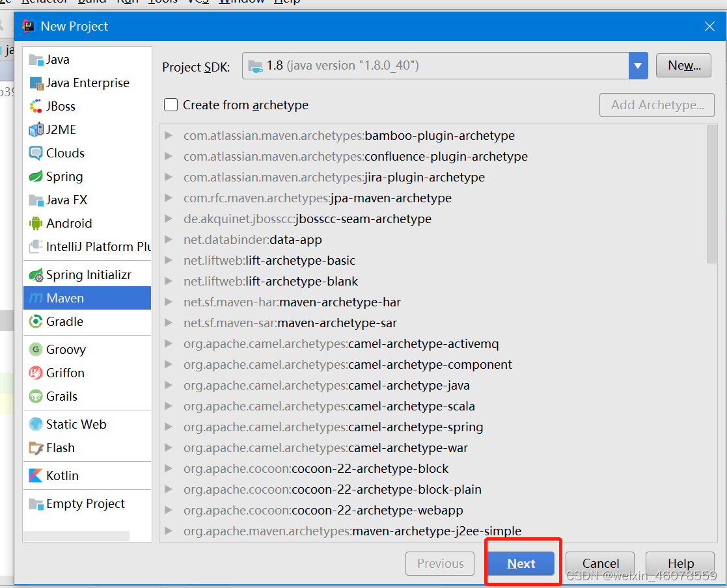Close the New Project dialog
This screenshot has height=588, width=727.
click(709, 27)
